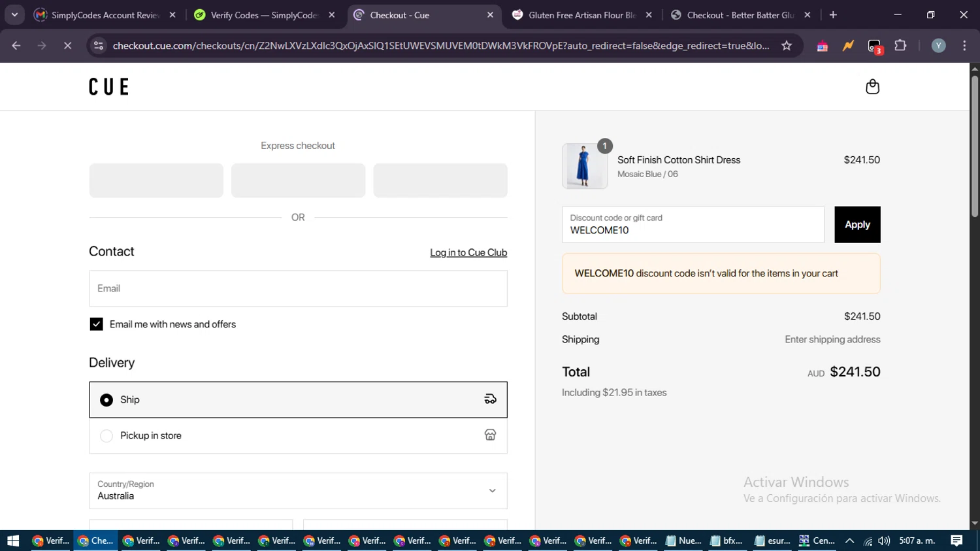
Task: Click the browser address bar URL
Action: pos(441,46)
